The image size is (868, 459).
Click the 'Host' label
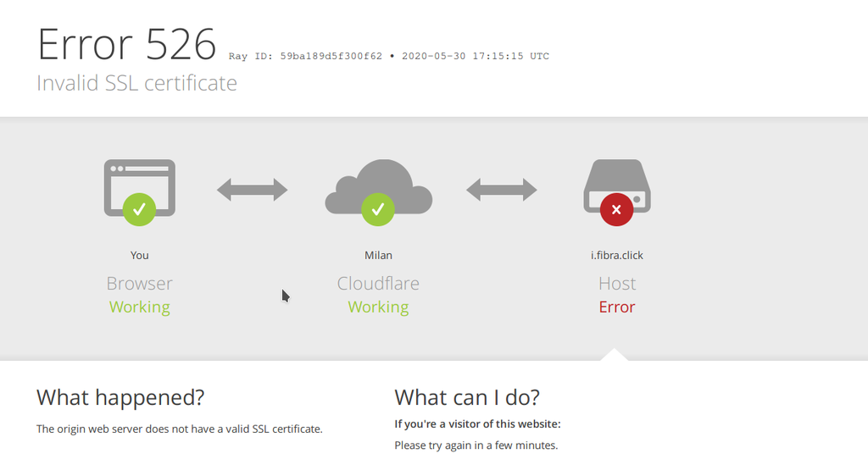tap(617, 283)
